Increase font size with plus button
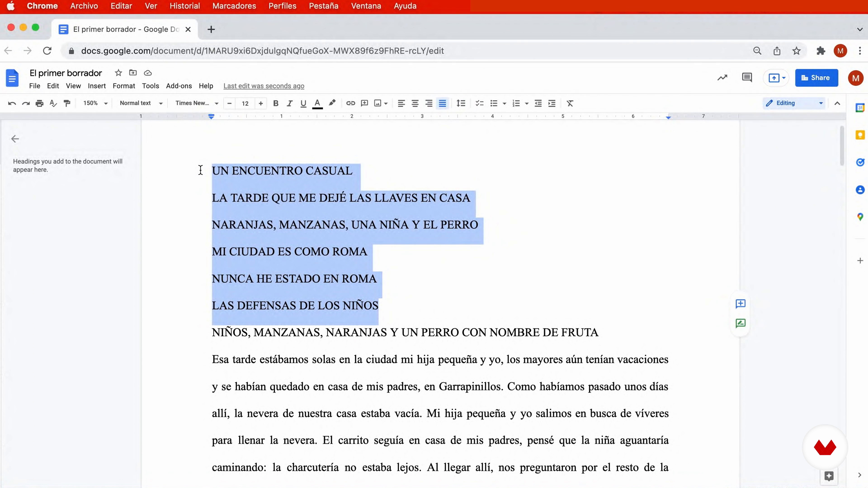The height and width of the screenshot is (488, 868). (x=260, y=103)
